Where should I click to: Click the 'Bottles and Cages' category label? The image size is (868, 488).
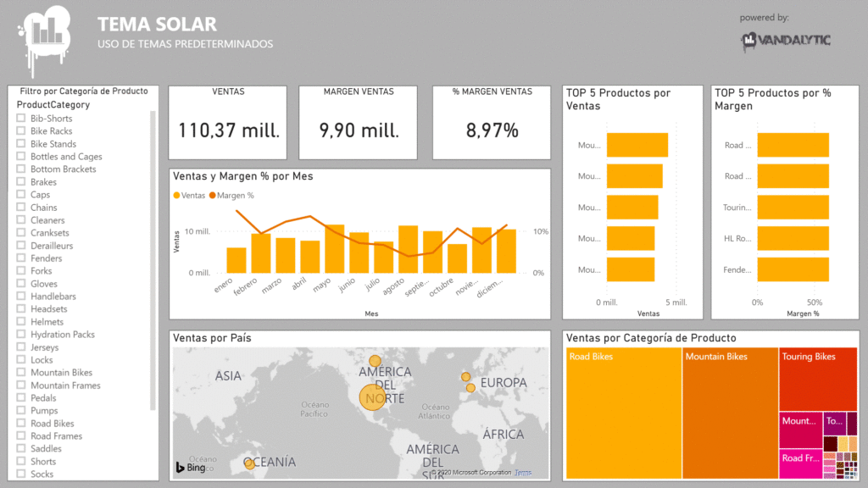point(66,157)
